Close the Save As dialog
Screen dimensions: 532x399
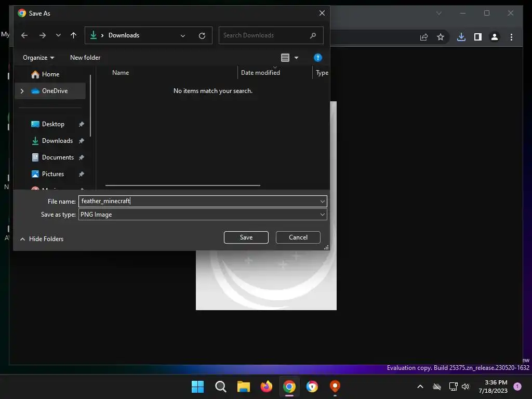tap(322, 13)
